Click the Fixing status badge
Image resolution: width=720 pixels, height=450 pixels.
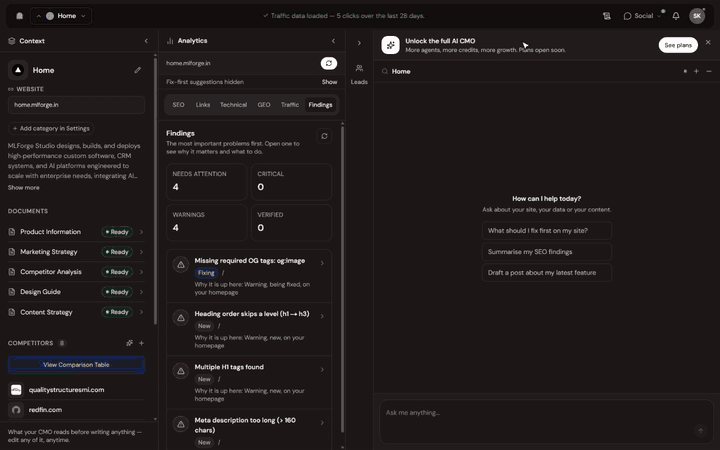(206, 273)
